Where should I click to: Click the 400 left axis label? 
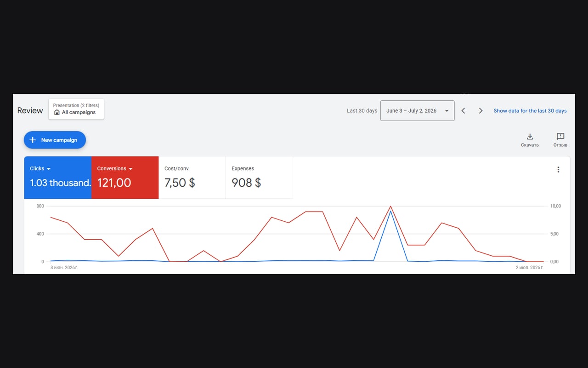[x=40, y=234]
